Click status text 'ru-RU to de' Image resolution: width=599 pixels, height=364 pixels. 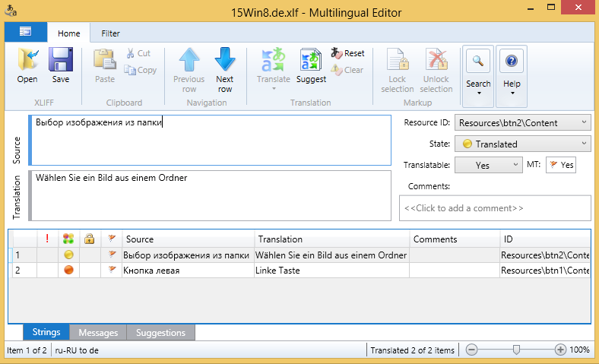point(77,350)
